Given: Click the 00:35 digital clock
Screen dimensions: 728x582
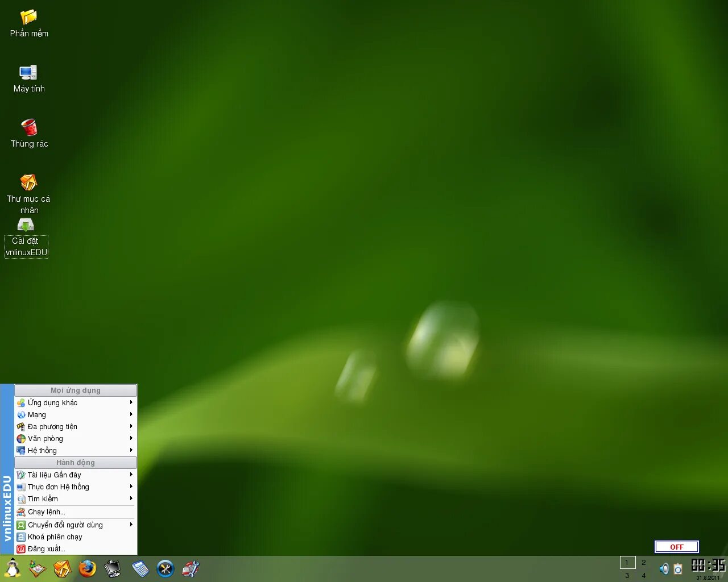Looking at the screenshot, I should point(708,565).
